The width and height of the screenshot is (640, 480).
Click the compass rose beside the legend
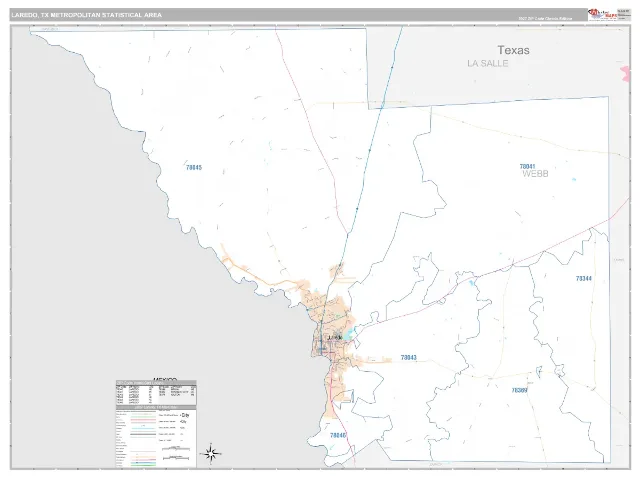[x=211, y=453]
